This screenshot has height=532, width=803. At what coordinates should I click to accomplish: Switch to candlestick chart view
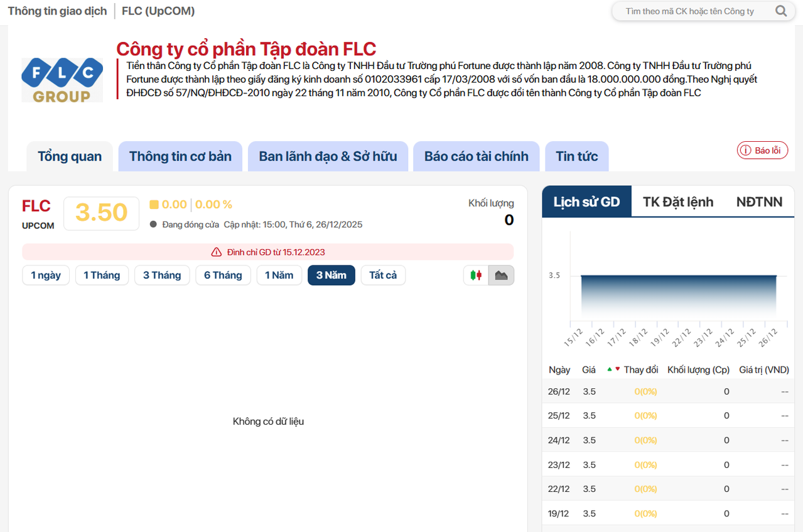[476, 275]
